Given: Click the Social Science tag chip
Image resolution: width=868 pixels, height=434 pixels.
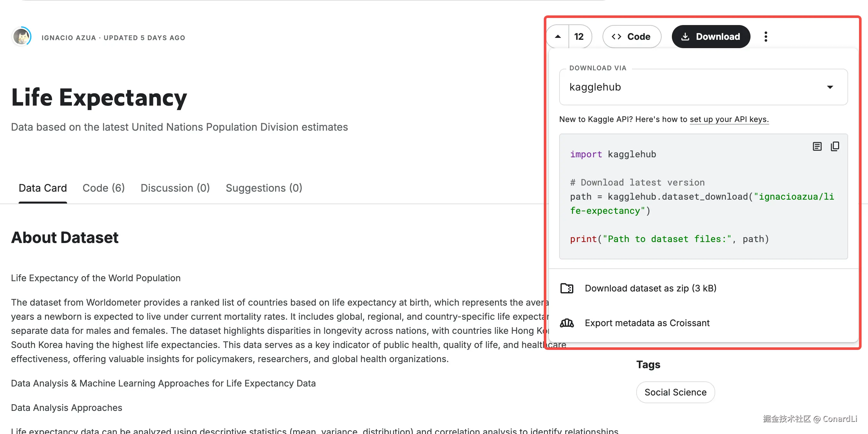Looking at the screenshot, I should tap(675, 392).
